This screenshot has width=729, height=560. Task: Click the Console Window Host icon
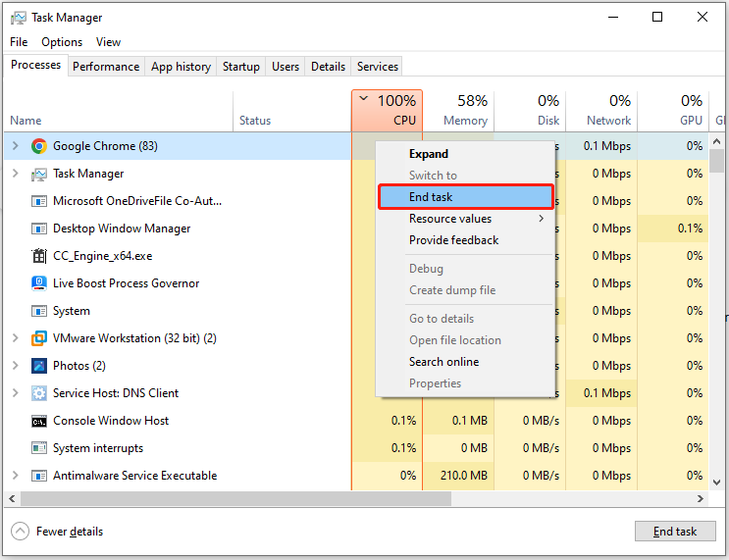click(x=39, y=421)
